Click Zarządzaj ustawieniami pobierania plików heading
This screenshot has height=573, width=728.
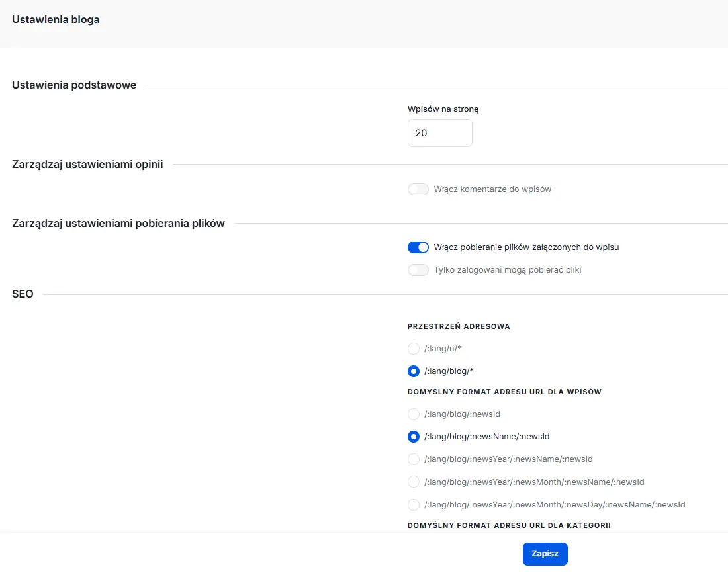118,224
